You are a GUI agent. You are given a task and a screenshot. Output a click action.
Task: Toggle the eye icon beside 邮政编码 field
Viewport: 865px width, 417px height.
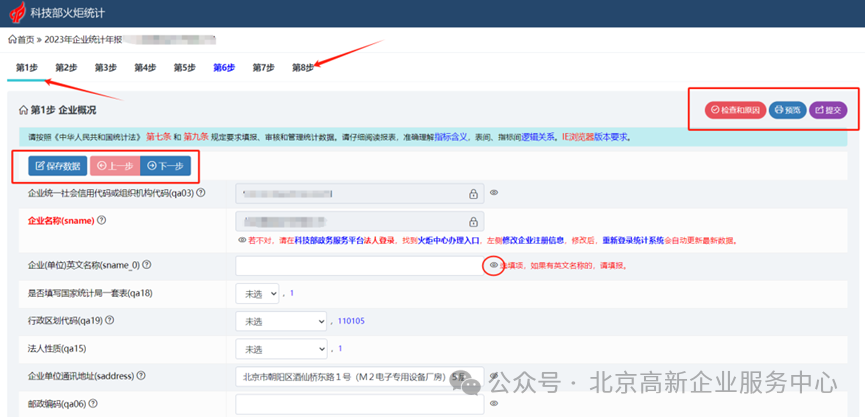494,402
